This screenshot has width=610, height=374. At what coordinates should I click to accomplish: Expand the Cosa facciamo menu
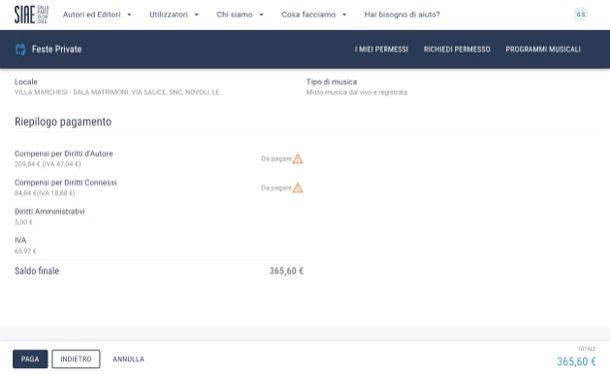[x=314, y=14]
